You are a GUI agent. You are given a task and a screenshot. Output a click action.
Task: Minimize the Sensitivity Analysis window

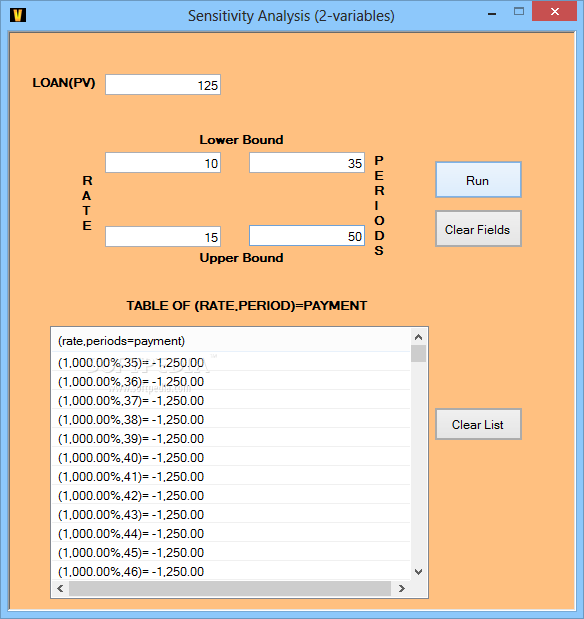point(492,13)
